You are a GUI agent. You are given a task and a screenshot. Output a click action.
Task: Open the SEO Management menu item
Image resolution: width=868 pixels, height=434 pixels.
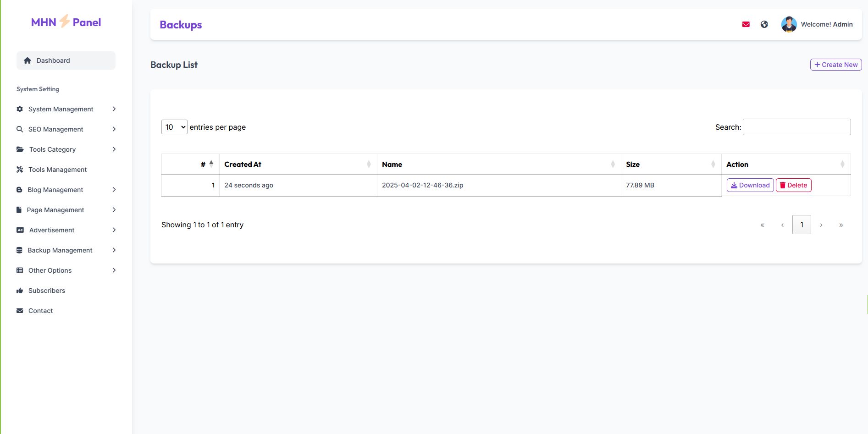click(x=55, y=129)
